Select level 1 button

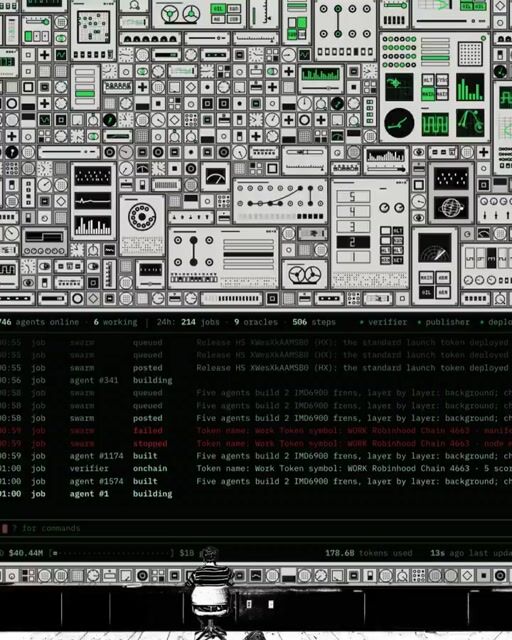[x=353, y=257]
